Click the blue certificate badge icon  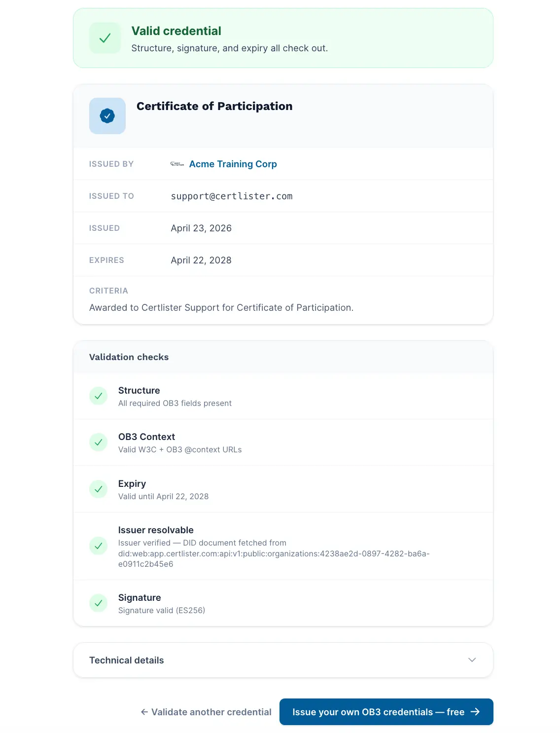tap(107, 116)
